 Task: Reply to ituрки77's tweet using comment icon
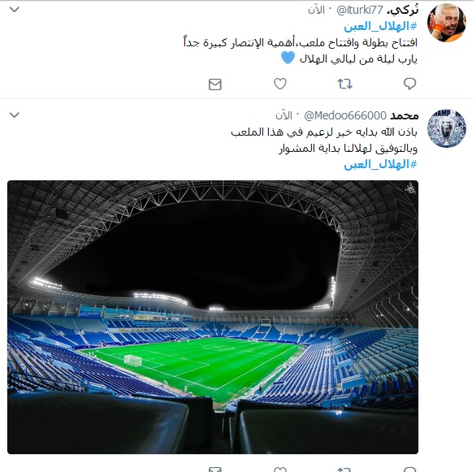(x=409, y=84)
